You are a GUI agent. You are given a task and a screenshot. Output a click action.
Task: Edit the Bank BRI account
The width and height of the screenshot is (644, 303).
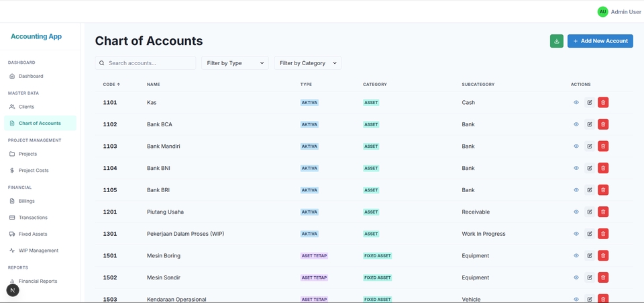click(590, 190)
